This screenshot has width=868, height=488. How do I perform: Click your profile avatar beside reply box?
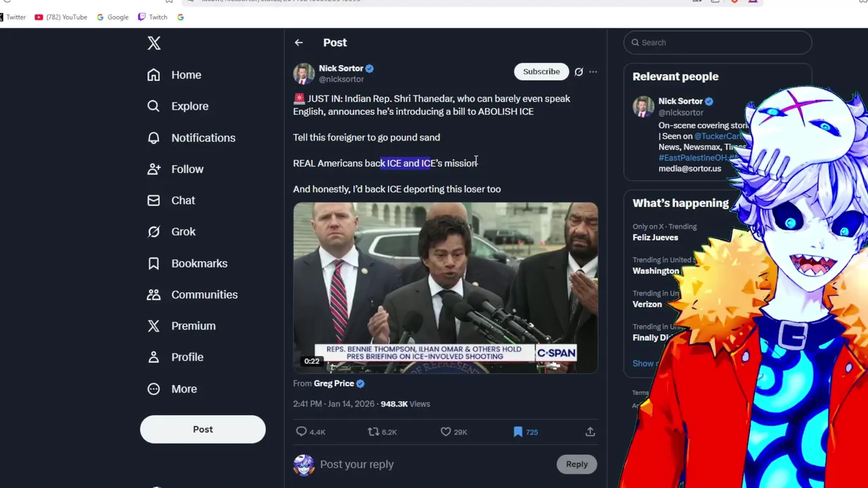tap(304, 465)
